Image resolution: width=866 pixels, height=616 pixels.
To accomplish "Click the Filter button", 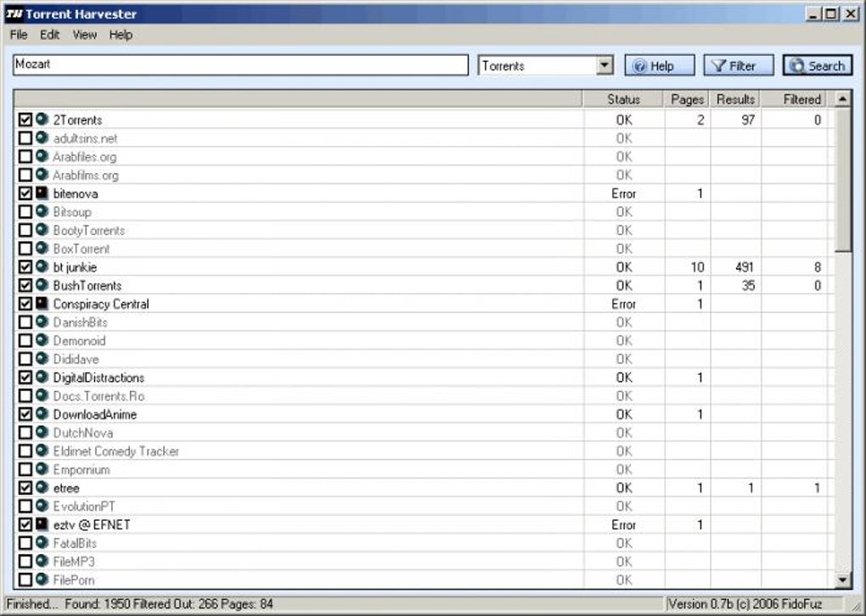I will (x=739, y=65).
